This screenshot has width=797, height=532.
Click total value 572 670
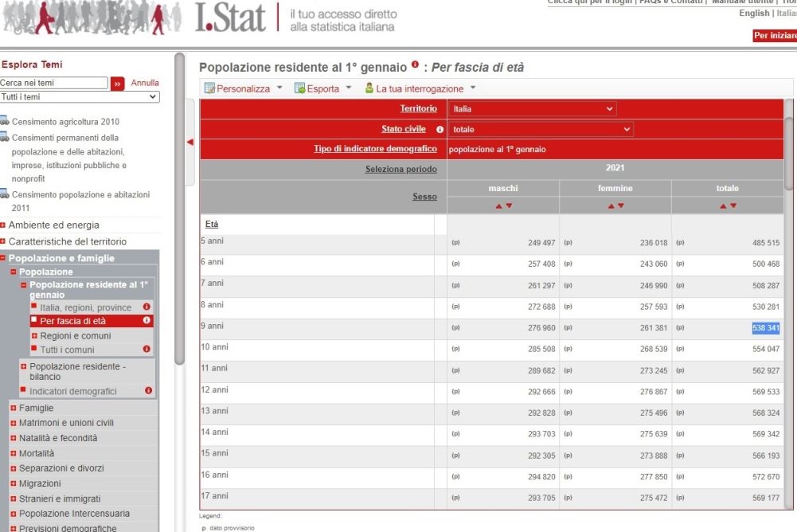click(x=765, y=476)
